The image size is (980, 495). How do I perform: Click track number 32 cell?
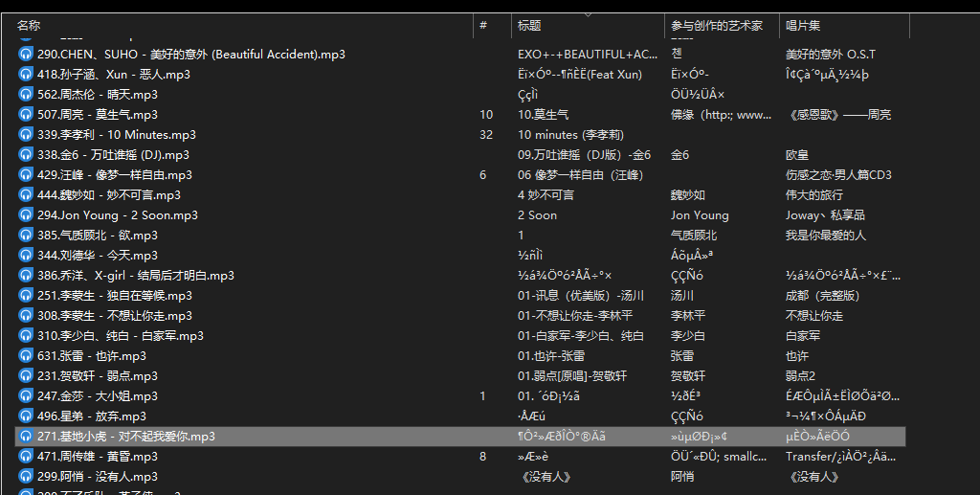tap(486, 134)
